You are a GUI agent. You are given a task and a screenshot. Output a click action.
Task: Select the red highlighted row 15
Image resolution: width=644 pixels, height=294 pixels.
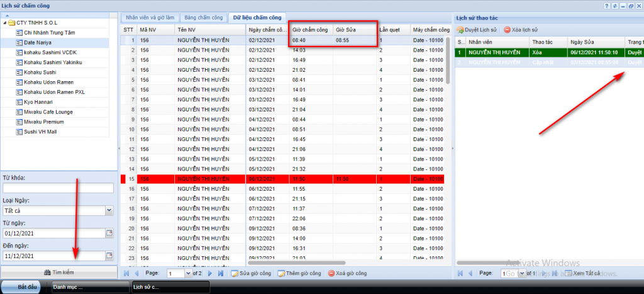[x=281, y=179]
